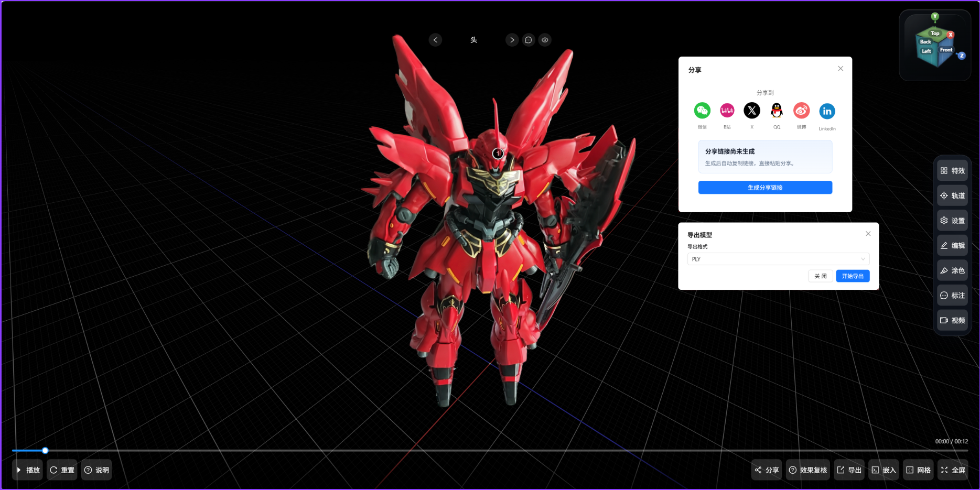This screenshot has height=490, width=980.
Task: Click annotation marker 1 on model head
Action: (x=498, y=154)
